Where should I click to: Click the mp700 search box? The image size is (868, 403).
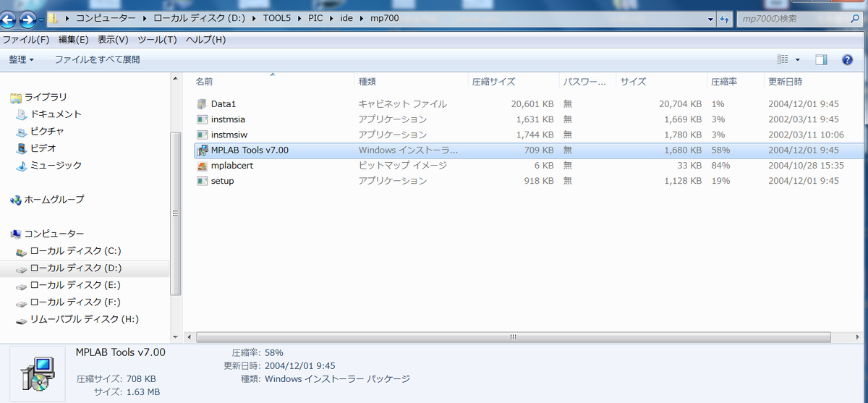(799, 20)
